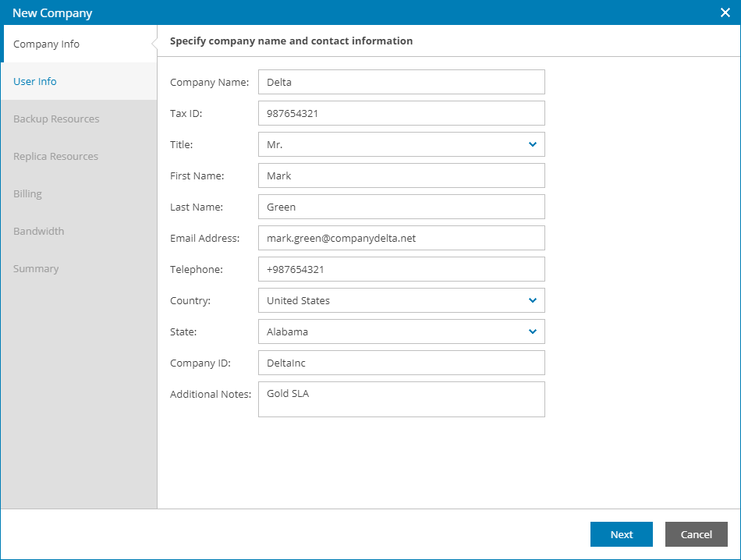Select the Email Address field
The width and height of the screenshot is (741, 560).
[x=401, y=238]
